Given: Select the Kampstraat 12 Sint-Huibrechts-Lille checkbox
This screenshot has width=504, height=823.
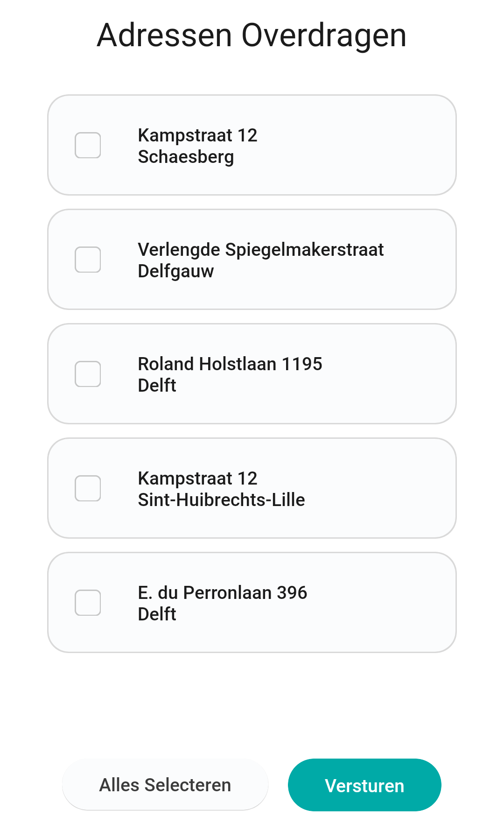Looking at the screenshot, I should [88, 488].
